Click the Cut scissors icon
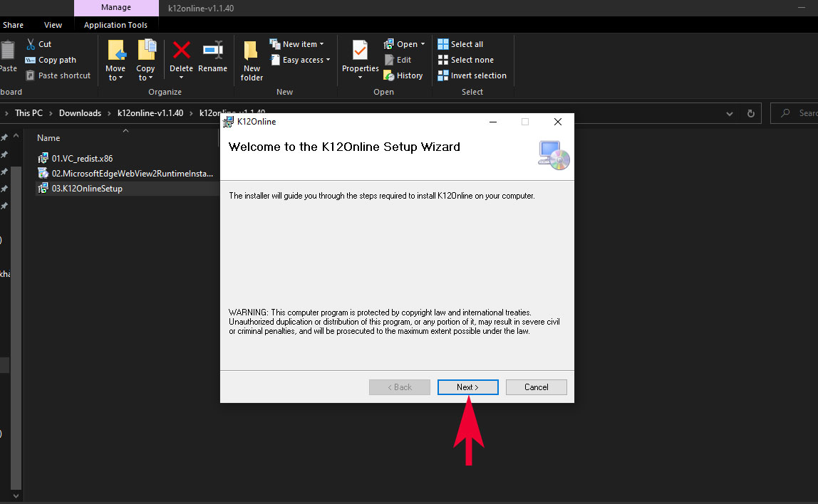The height and width of the screenshot is (504, 818). pyautogui.click(x=31, y=44)
